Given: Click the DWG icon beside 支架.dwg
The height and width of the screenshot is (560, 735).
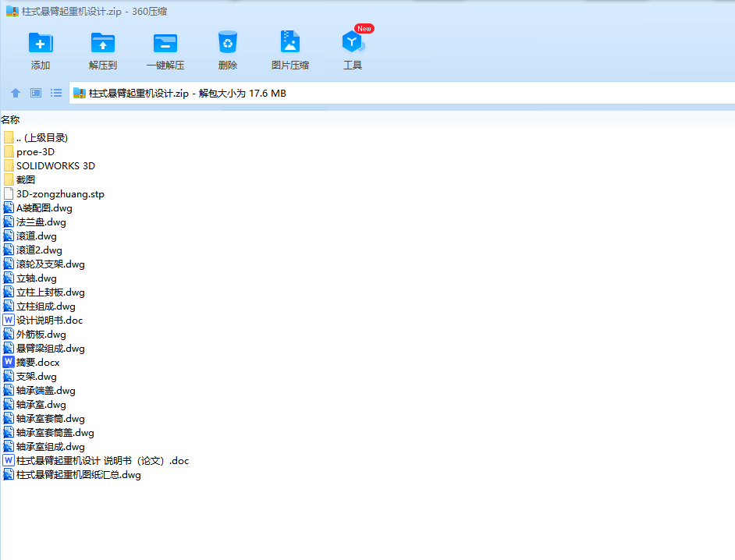Looking at the screenshot, I should pyautogui.click(x=9, y=376).
